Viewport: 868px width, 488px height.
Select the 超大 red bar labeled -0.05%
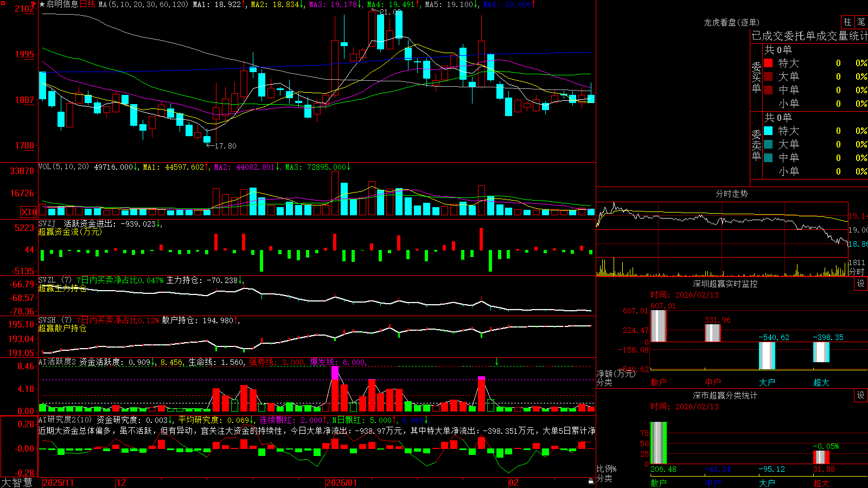(x=821, y=457)
